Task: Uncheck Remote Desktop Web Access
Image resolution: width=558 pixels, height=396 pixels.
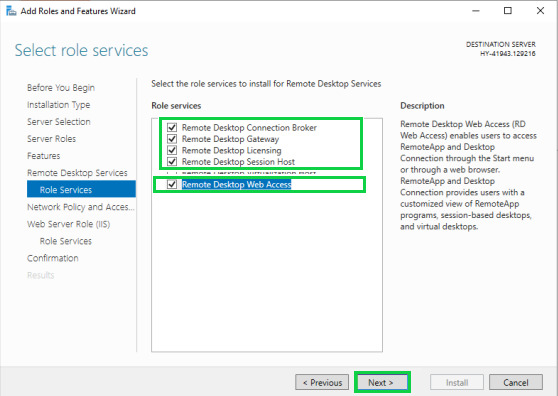Action: tap(172, 184)
